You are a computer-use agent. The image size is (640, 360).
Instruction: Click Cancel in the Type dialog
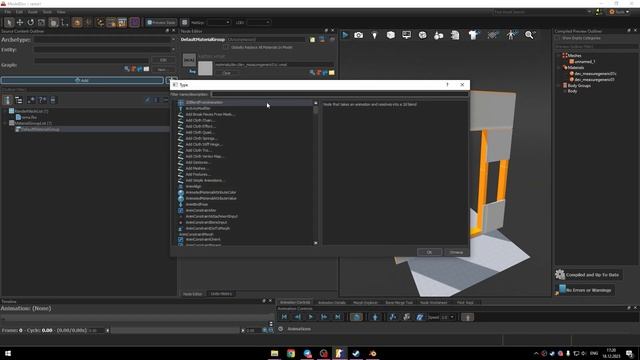click(x=456, y=252)
